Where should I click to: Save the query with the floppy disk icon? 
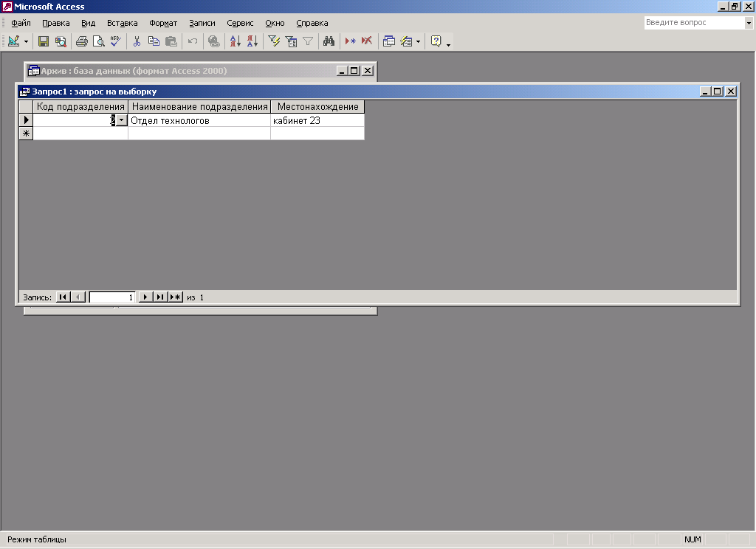coord(44,41)
